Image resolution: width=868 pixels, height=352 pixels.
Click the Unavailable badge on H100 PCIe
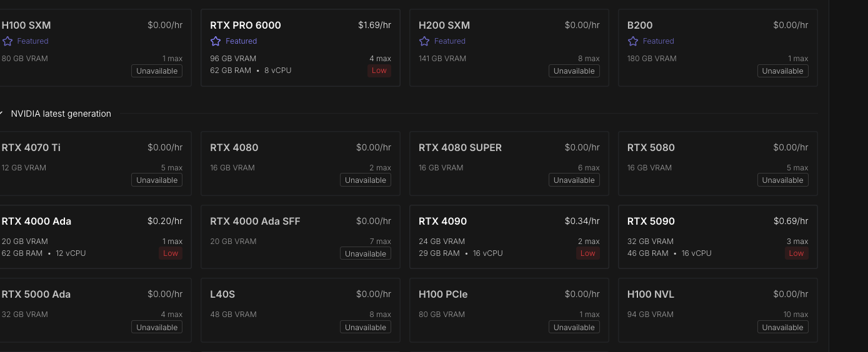pyautogui.click(x=574, y=328)
